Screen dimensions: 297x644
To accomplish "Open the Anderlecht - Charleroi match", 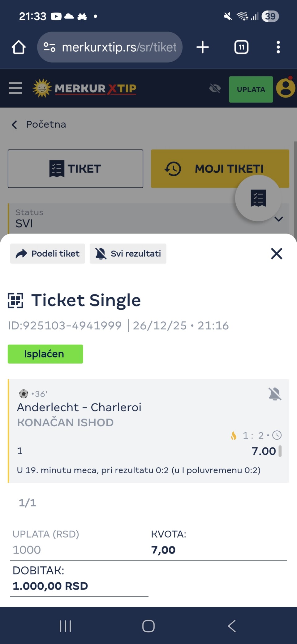I will pos(79,407).
